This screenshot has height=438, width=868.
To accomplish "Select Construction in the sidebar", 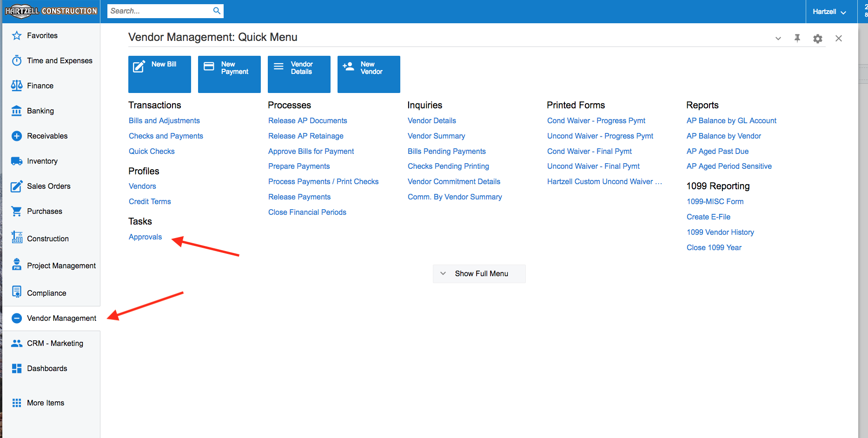I will (48, 239).
